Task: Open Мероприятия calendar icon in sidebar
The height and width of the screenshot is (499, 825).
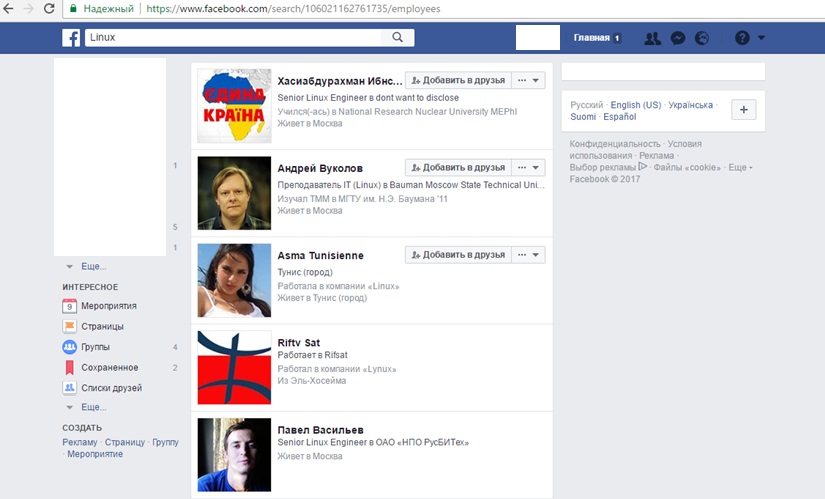Action: [x=69, y=306]
